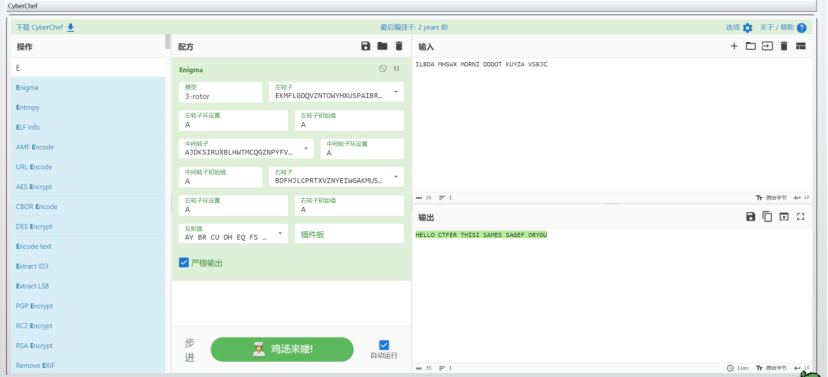Viewport: 828px width, 377px height.
Task: Select Extract LSB operation
Action: click(x=88, y=286)
